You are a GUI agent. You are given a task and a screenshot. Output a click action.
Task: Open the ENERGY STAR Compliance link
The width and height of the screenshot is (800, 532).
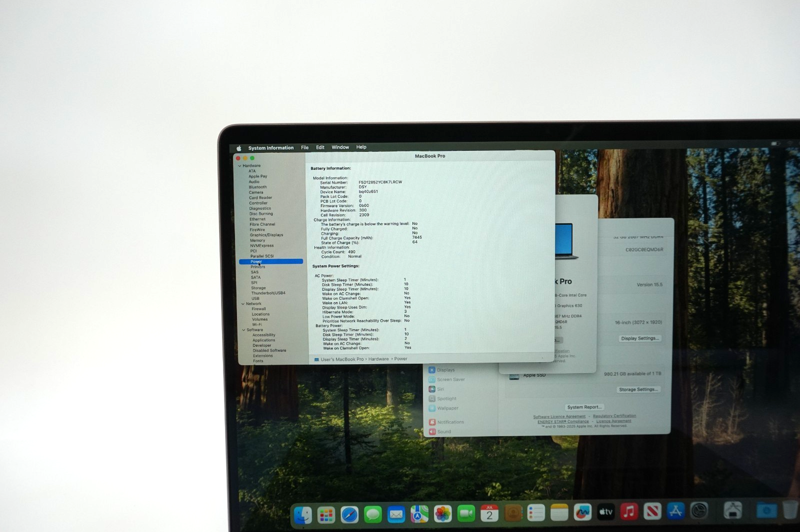563,422
